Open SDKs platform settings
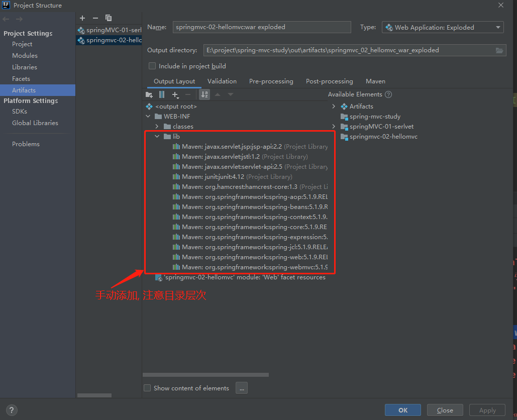This screenshot has height=420, width=517. point(20,112)
